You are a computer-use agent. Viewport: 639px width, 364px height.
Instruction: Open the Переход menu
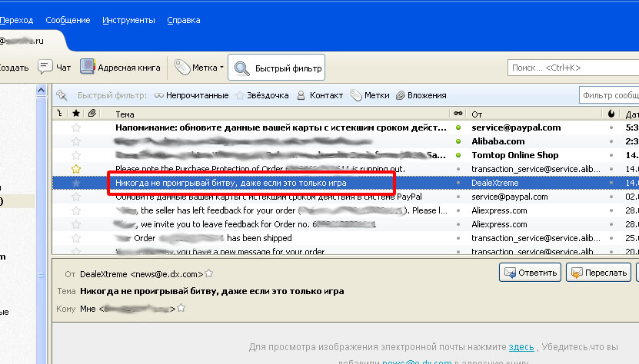(x=16, y=20)
